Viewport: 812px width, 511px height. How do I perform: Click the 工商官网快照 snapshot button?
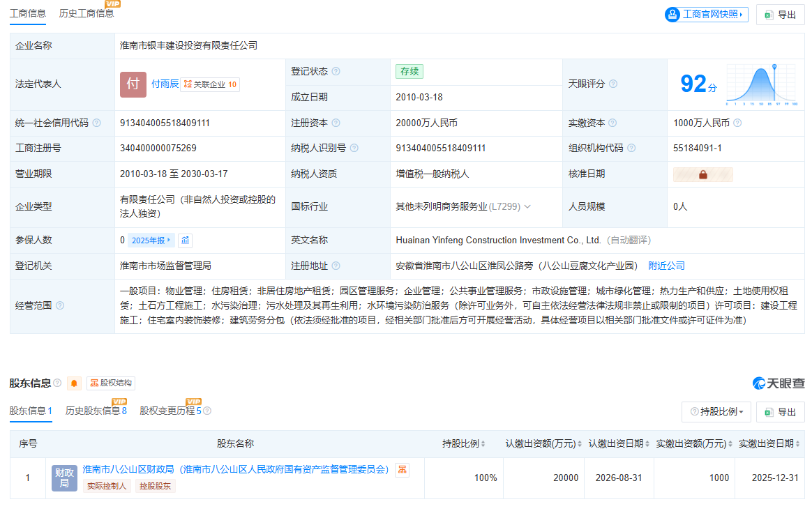pyautogui.click(x=706, y=14)
